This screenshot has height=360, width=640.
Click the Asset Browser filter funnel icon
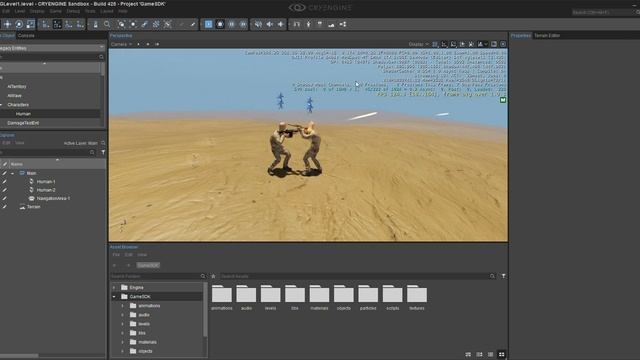click(x=503, y=276)
